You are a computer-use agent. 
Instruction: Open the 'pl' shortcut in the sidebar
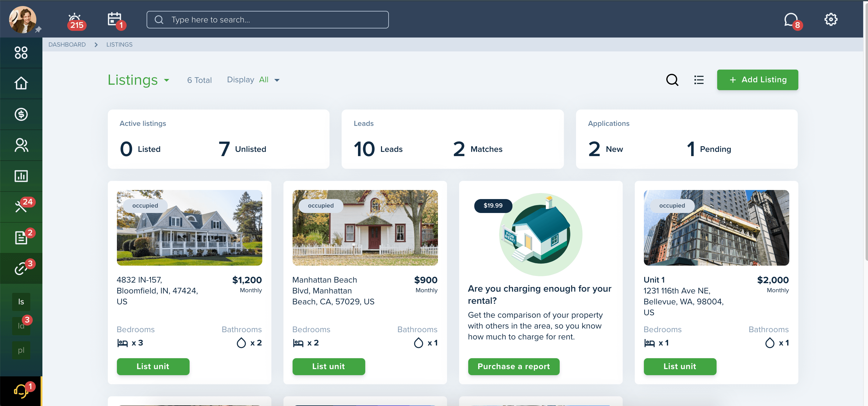point(21,350)
